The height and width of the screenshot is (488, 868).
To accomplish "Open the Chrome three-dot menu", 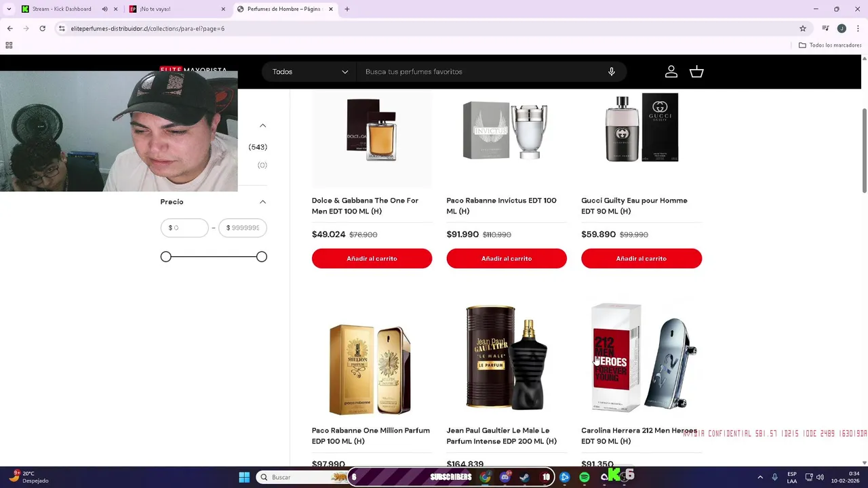I will tap(858, 28).
